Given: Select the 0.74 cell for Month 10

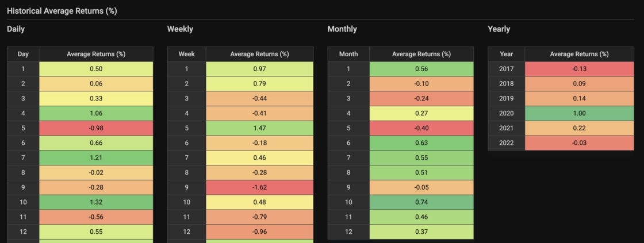Looking at the screenshot, I should point(421,202).
